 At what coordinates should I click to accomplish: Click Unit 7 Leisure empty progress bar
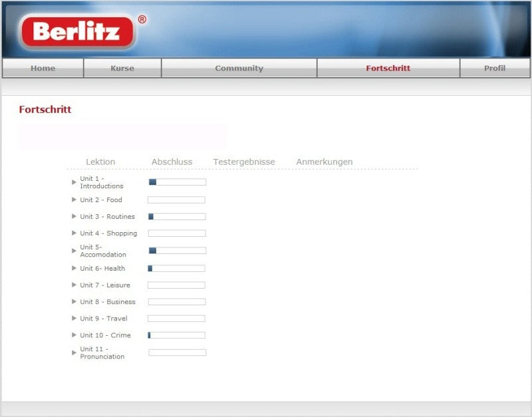click(176, 285)
